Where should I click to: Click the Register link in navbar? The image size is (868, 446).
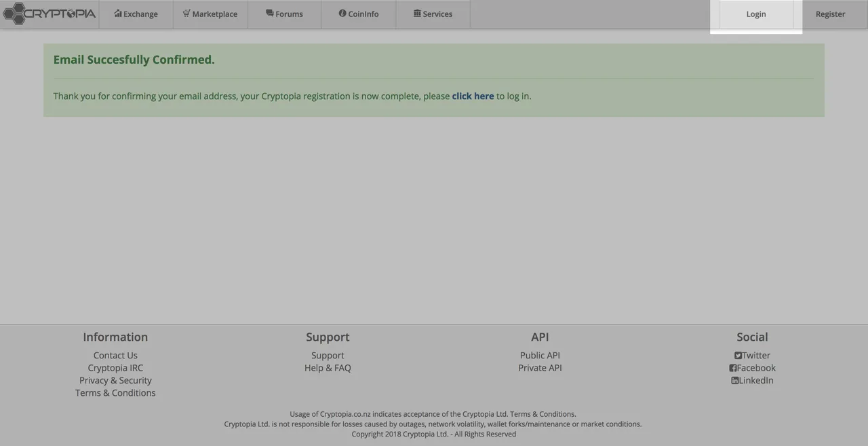coord(831,14)
